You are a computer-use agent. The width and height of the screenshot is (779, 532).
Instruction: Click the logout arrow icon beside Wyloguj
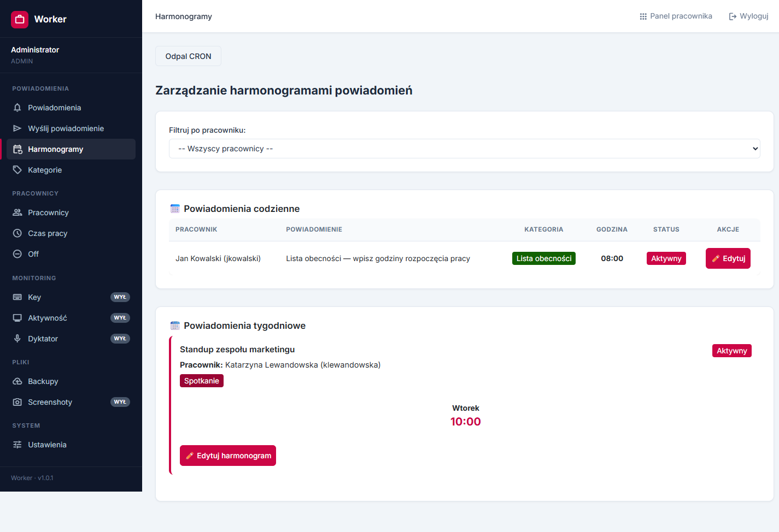733,16
